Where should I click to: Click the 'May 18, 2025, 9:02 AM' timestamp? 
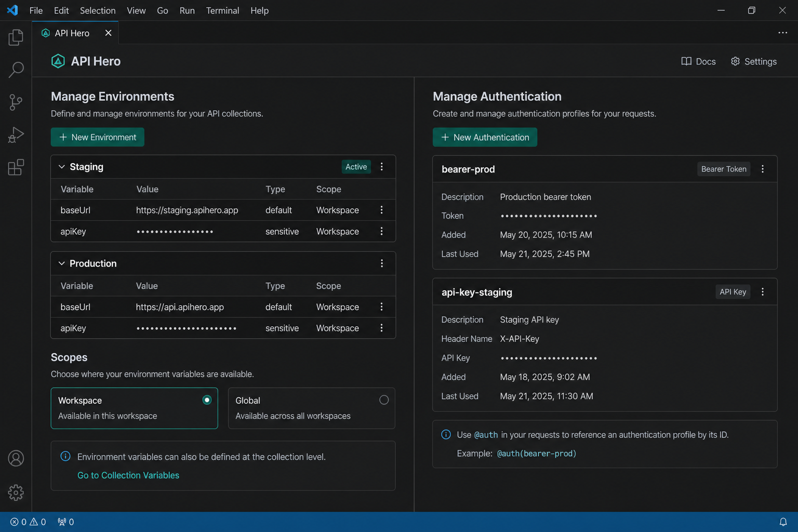(x=545, y=377)
